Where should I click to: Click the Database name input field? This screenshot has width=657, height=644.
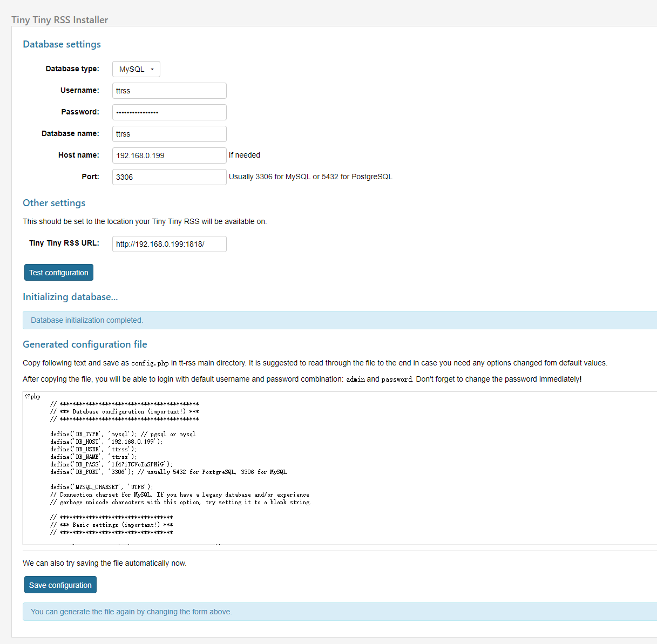pyautogui.click(x=170, y=134)
